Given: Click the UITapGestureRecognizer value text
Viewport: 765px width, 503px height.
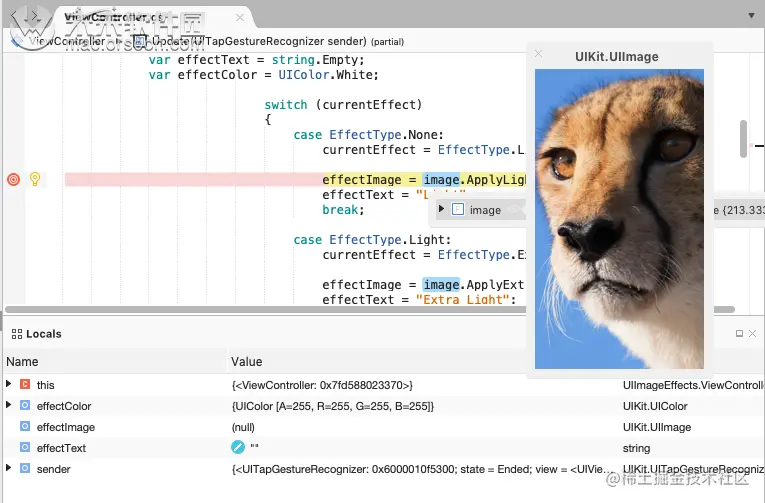Looking at the screenshot, I should [x=420, y=469].
